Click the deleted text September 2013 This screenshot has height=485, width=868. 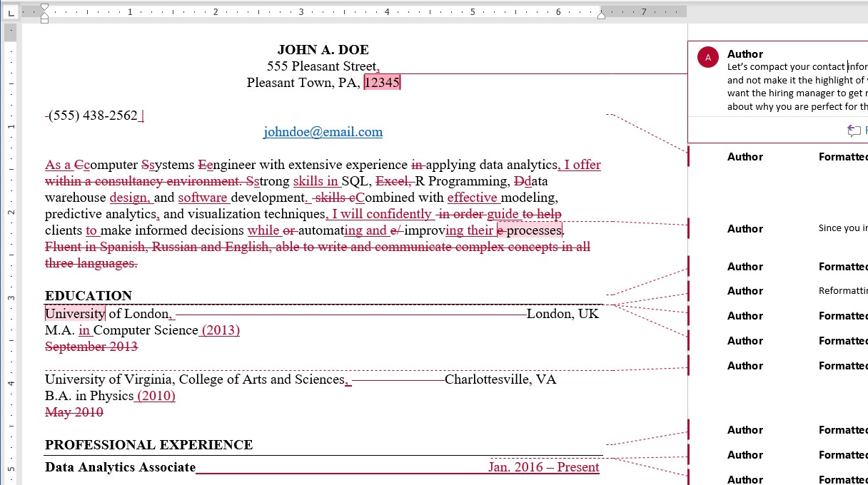pyautogui.click(x=91, y=347)
